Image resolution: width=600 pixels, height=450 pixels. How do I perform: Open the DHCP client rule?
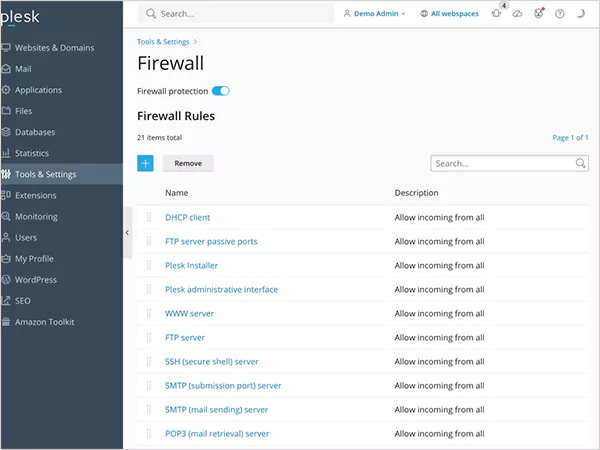click(x=188, y=217)
